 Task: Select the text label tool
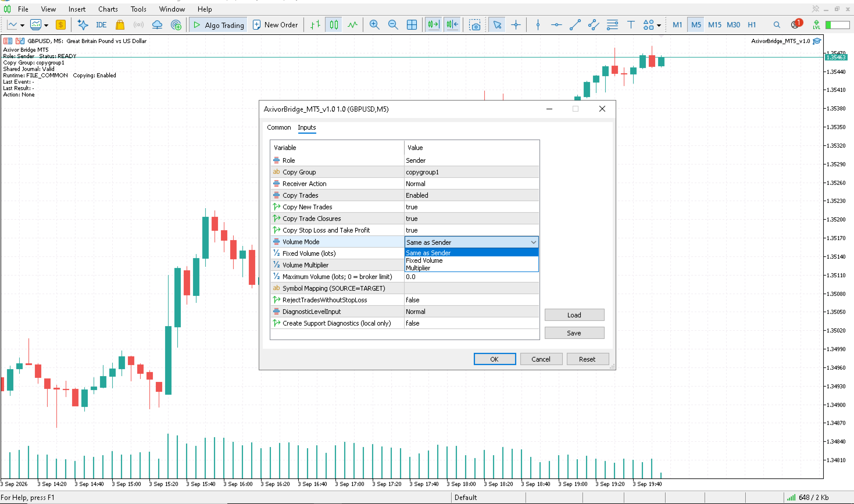(x=631, y=25)
